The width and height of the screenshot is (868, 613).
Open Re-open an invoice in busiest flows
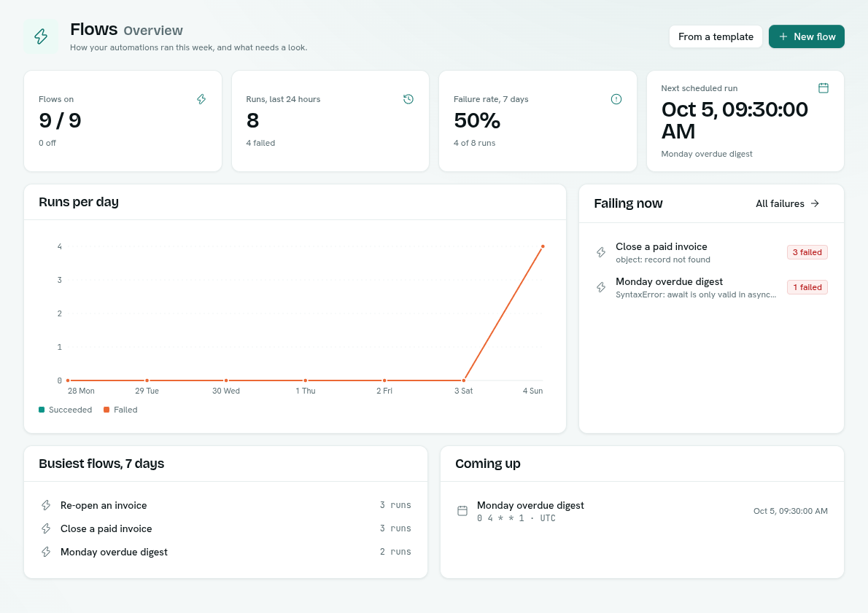[226, 505]
